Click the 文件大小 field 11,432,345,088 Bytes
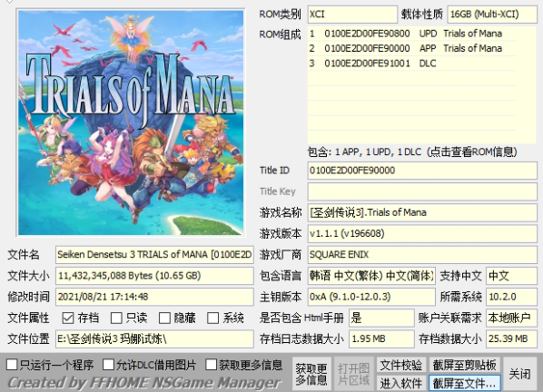The image size is (543, 392). [x=154, y=276]
